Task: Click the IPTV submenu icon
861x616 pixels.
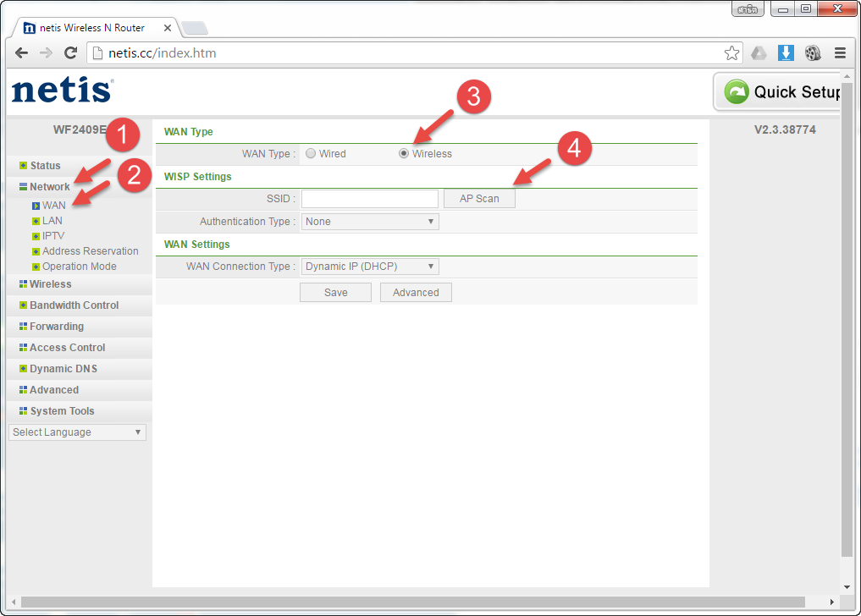Action: point(36,237)
